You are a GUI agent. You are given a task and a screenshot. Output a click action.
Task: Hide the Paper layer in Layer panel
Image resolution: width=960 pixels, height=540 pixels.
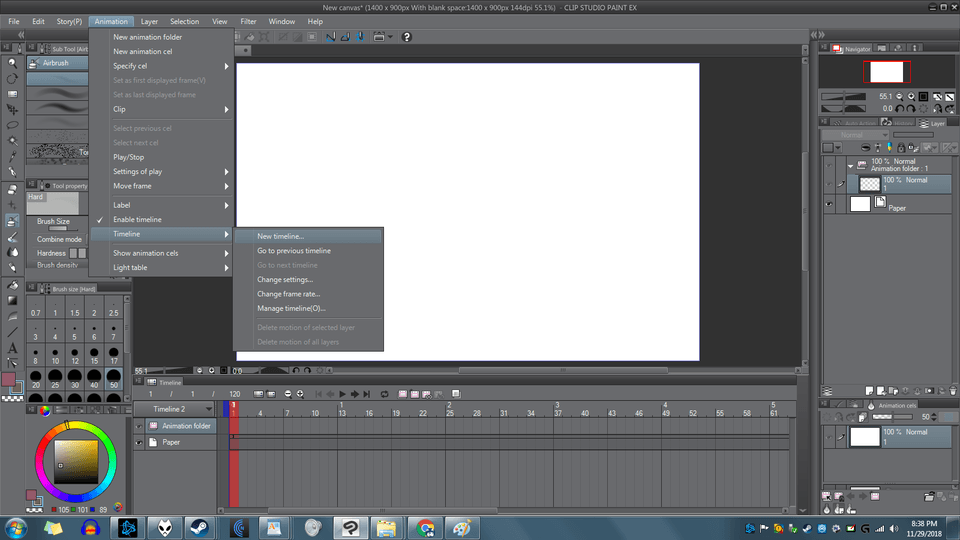(x=829, y=204)
